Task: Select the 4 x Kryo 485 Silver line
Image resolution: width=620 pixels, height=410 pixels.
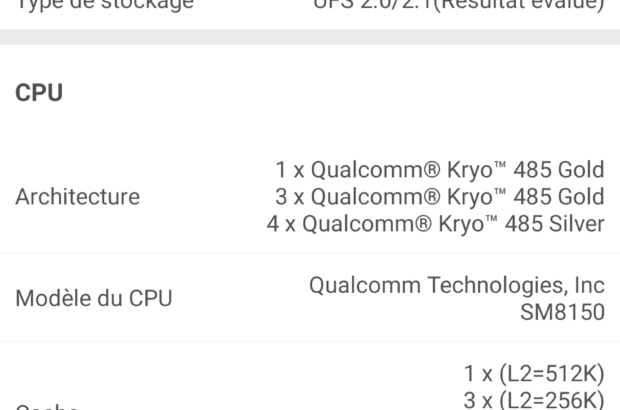Action: pos(435,224)
